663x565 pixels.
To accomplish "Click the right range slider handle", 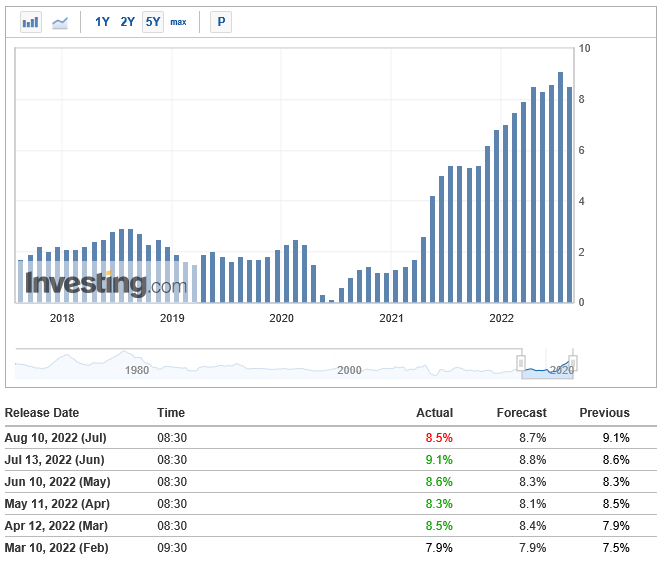I will 573,363.
